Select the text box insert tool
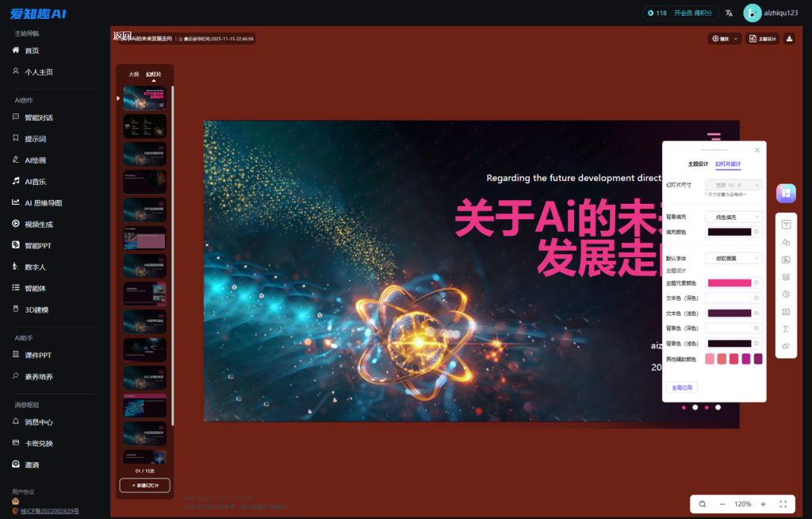 point(786,225)
